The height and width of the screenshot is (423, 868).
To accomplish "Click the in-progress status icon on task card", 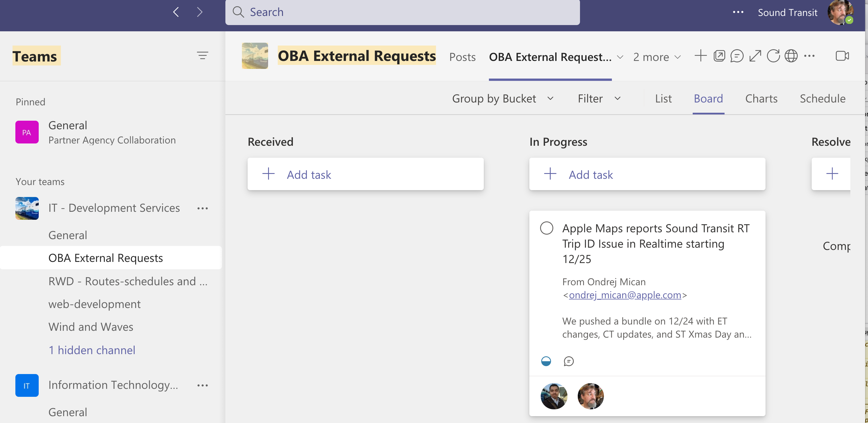I will coord(546,361).
